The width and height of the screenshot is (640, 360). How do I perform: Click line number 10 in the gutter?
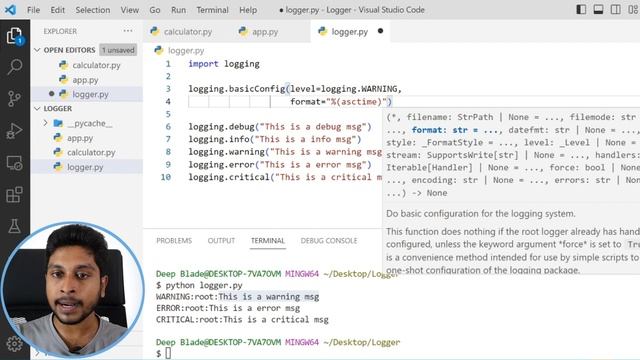pyautogui.click(x=166, y=177)
